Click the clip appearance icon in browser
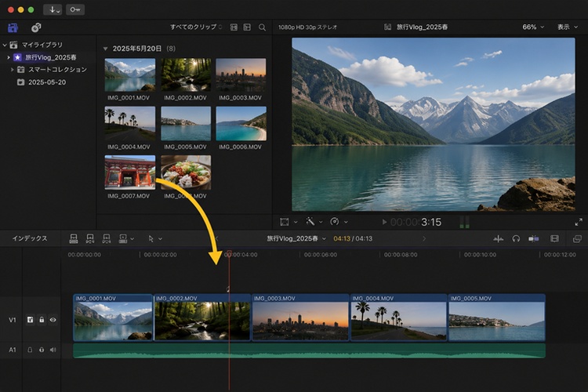The height and width of the screenshot is (392, 588). click(234, 27)
